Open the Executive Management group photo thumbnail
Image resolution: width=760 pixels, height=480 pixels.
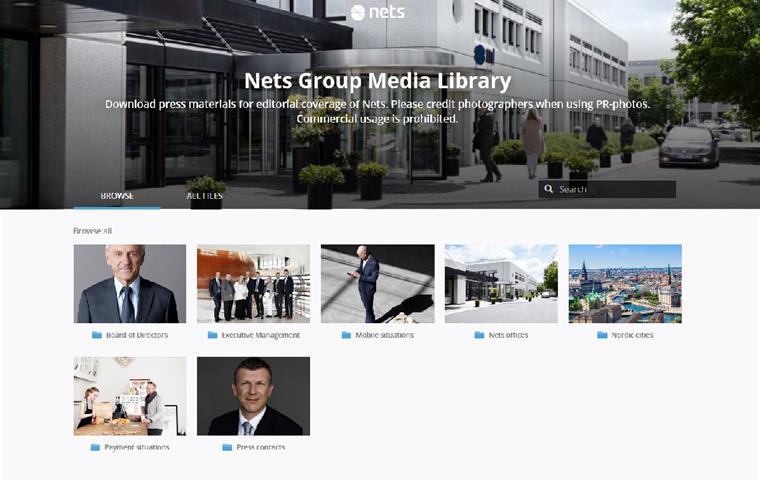(253, 284)
